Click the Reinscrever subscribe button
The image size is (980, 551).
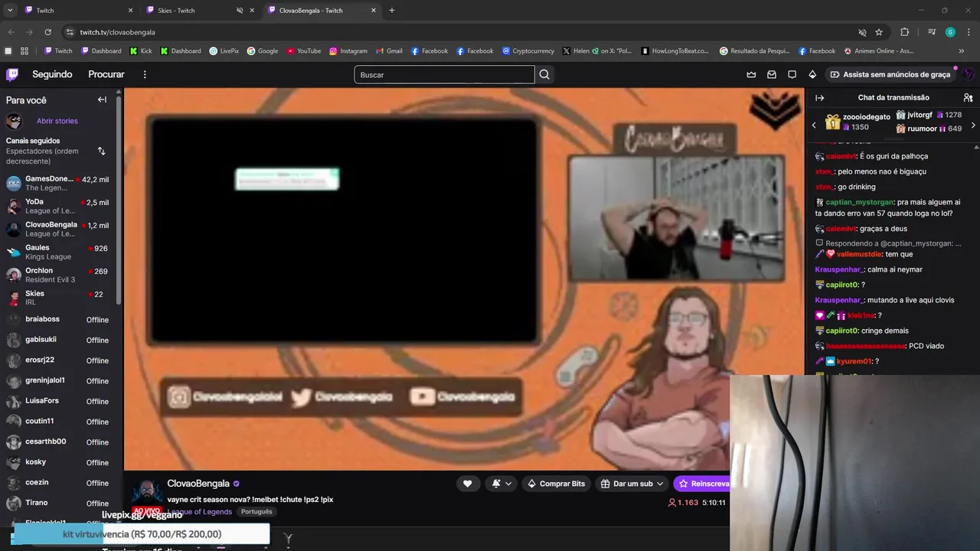tap(701, 484)
